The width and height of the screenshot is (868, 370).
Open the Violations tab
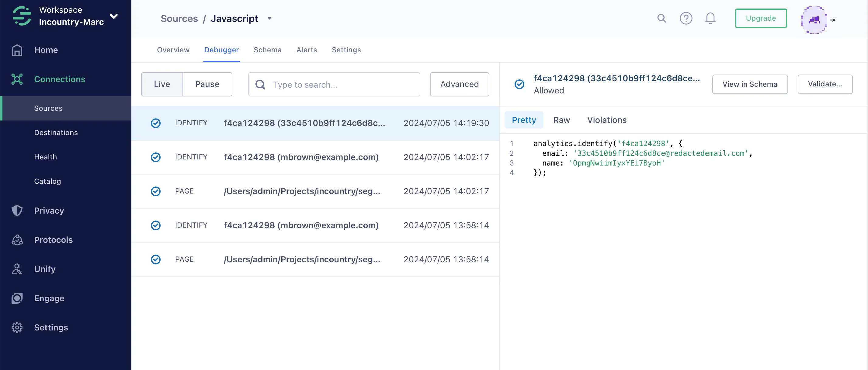pos(606,120)
